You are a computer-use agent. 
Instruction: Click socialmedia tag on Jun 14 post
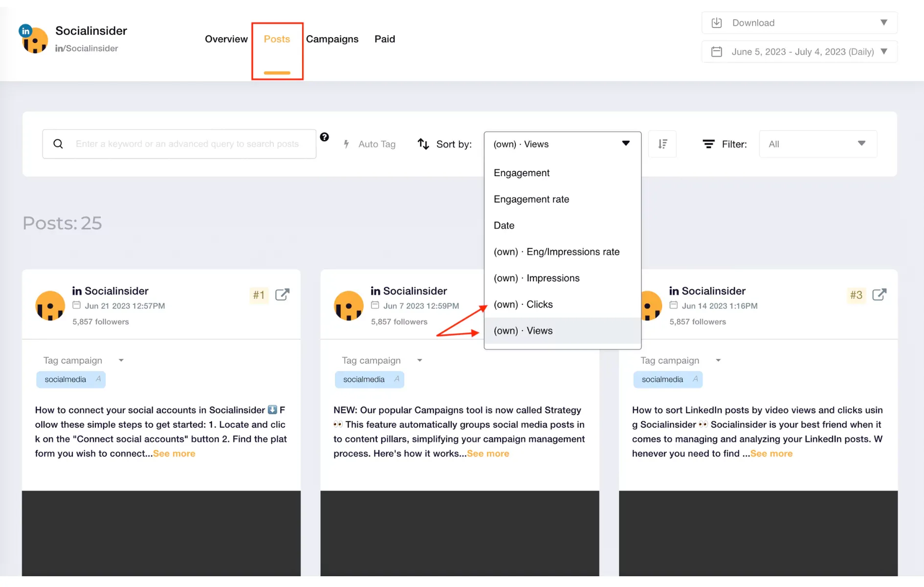[x=668, y=380]
